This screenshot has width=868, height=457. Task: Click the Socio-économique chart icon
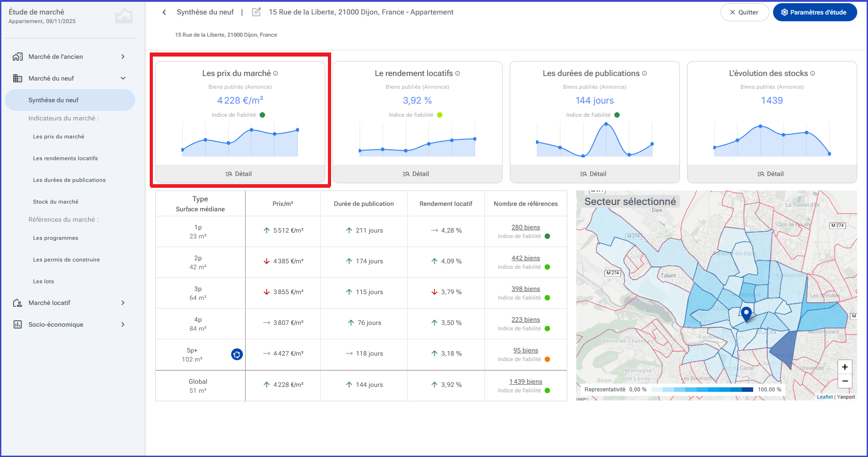18,324
